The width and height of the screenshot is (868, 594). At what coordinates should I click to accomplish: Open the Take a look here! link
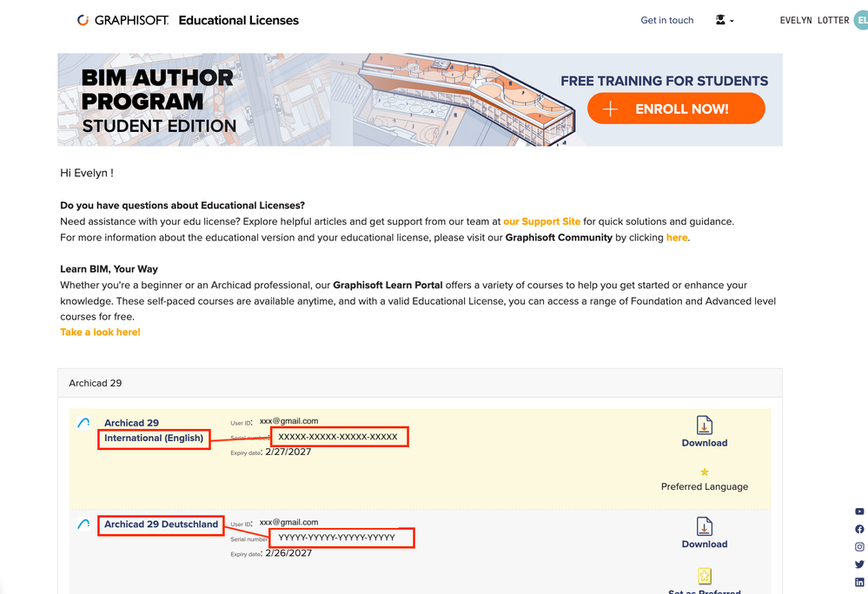click(x=100, y=332)
